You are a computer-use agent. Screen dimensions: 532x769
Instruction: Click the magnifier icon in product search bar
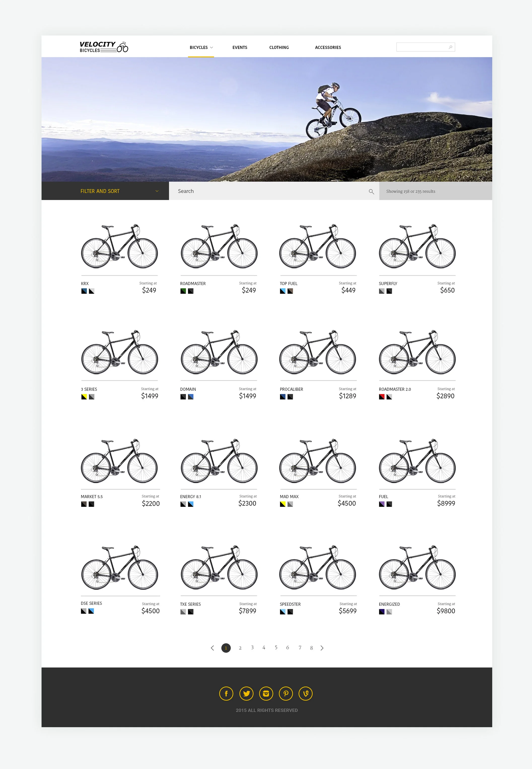(x=371, y=191)
